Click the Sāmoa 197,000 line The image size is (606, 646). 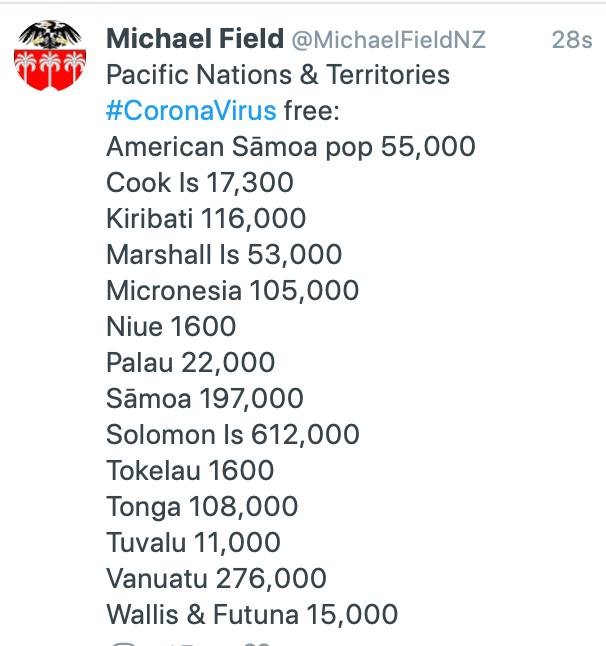click(205, 398)
